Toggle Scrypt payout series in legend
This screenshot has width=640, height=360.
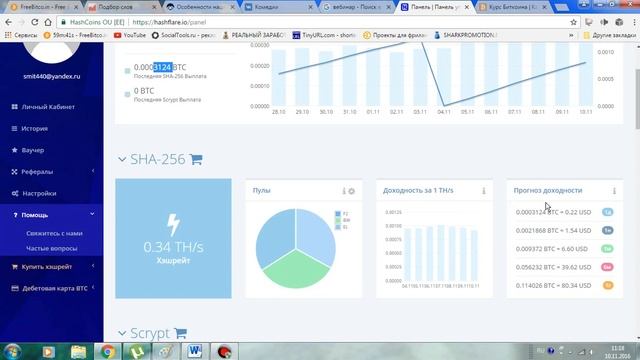coord(127,94)
